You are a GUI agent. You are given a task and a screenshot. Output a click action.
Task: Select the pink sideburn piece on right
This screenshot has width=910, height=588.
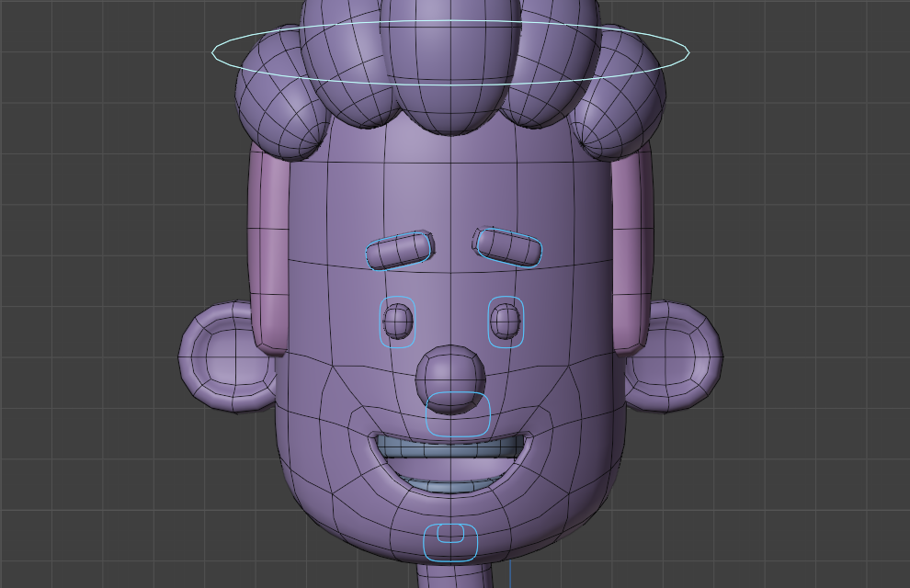point(632,249)
